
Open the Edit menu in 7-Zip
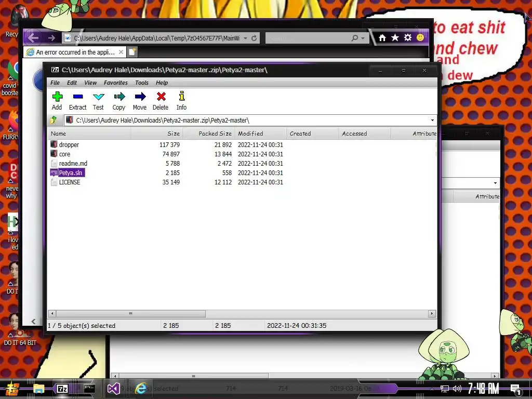click(x=72, y=83)
